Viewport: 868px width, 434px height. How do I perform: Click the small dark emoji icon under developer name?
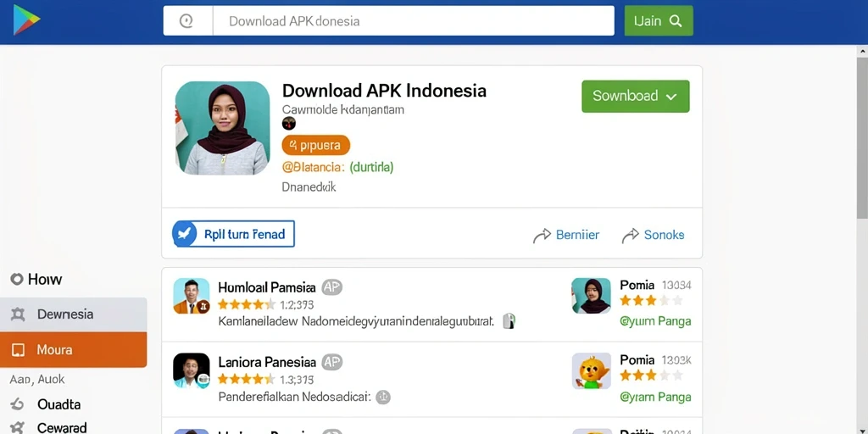pos(289,124)
